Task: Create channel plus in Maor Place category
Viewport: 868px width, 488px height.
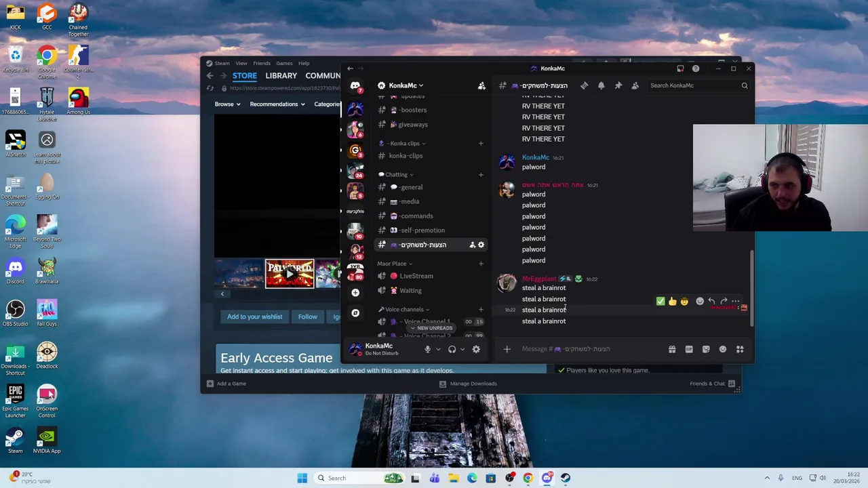Action: 481,264
